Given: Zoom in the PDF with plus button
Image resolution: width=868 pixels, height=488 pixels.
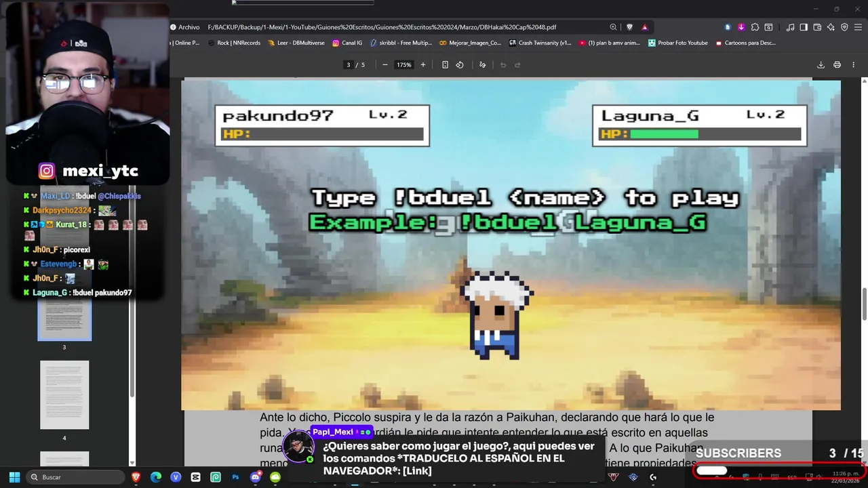Looking at the screenshot, I should (x=423, y=65).
